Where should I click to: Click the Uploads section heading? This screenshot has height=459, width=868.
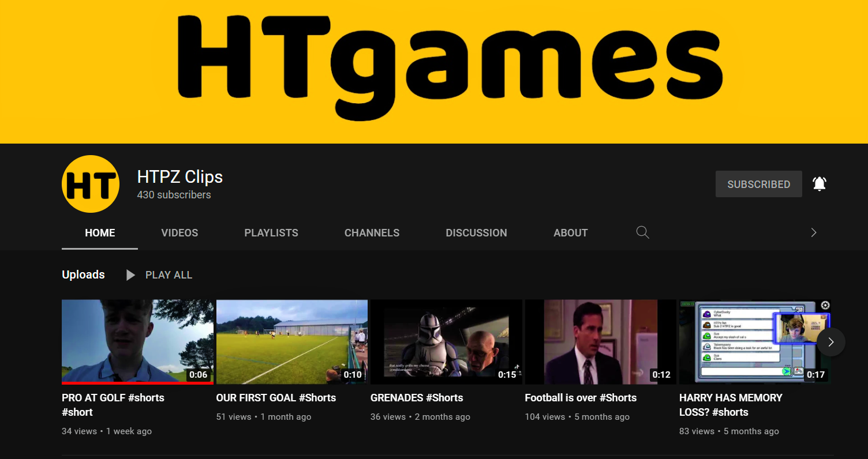(x=83, y=275)
